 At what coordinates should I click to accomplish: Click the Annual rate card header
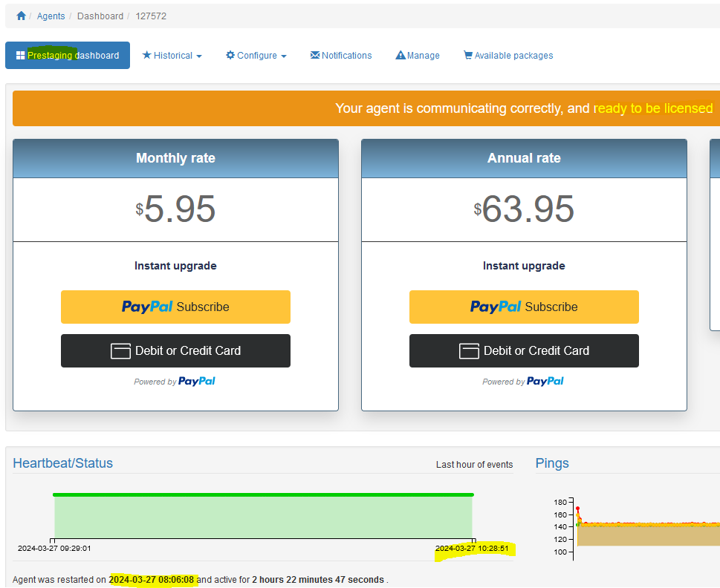click(x=524, y=158)
